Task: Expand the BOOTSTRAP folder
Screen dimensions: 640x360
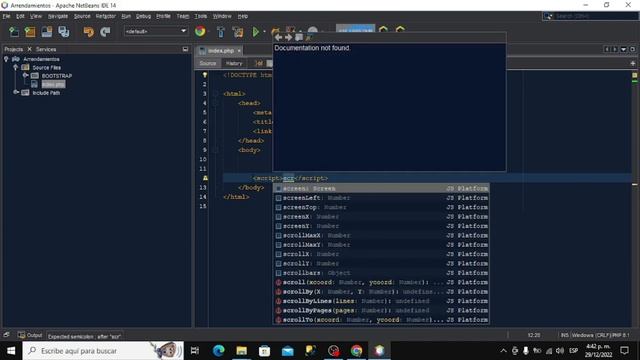Action: (x=25, y=76)
